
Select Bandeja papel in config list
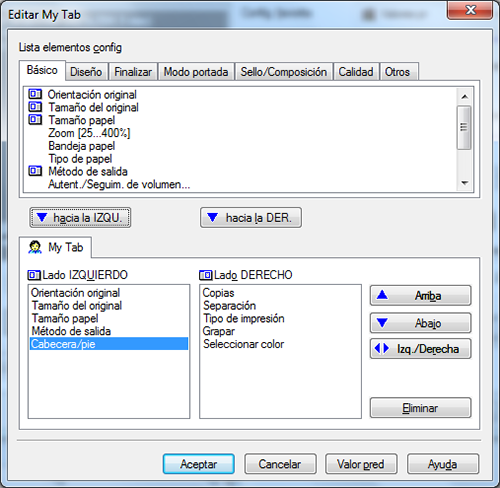(82, 146)
